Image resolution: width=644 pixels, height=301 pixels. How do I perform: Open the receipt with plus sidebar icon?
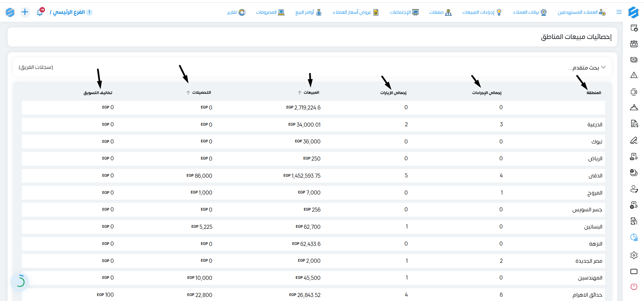click(x=634, y=205)
